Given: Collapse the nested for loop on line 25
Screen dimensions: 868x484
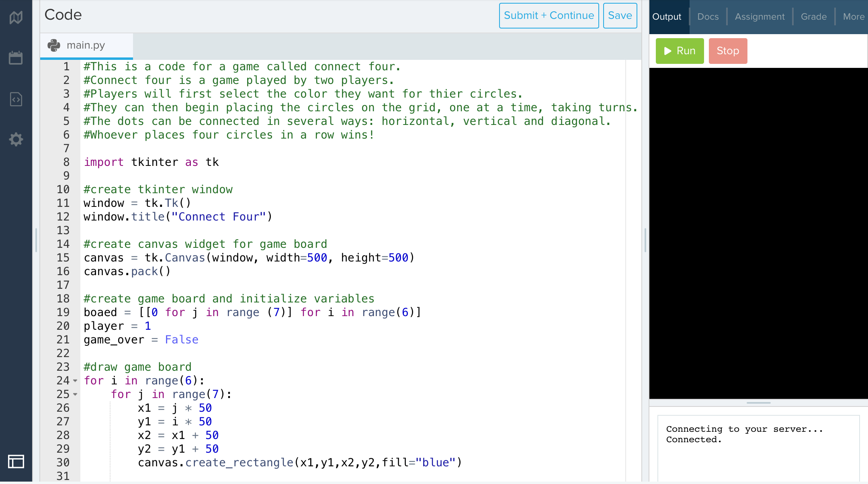Looking at the screenshot, I should (75, 394).
